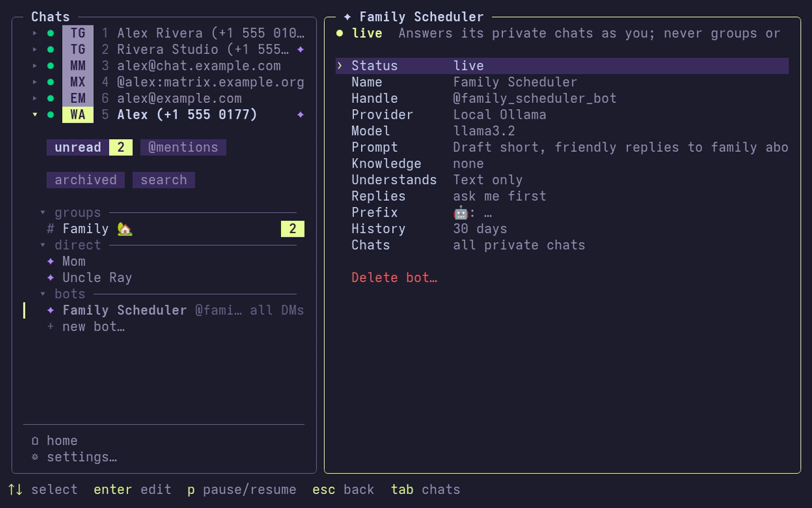
Task: Edit the Replies ask me first row
Action: 562,196
